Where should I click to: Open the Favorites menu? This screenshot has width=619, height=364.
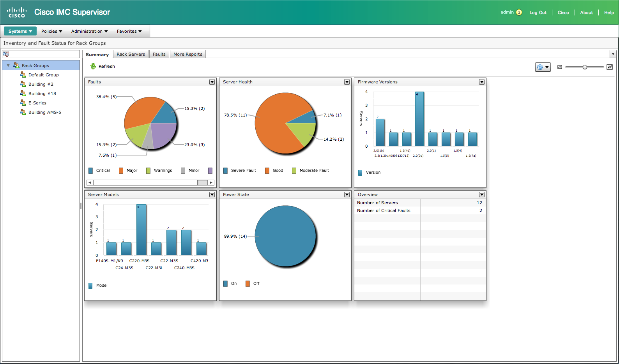(x=129, y=31)
